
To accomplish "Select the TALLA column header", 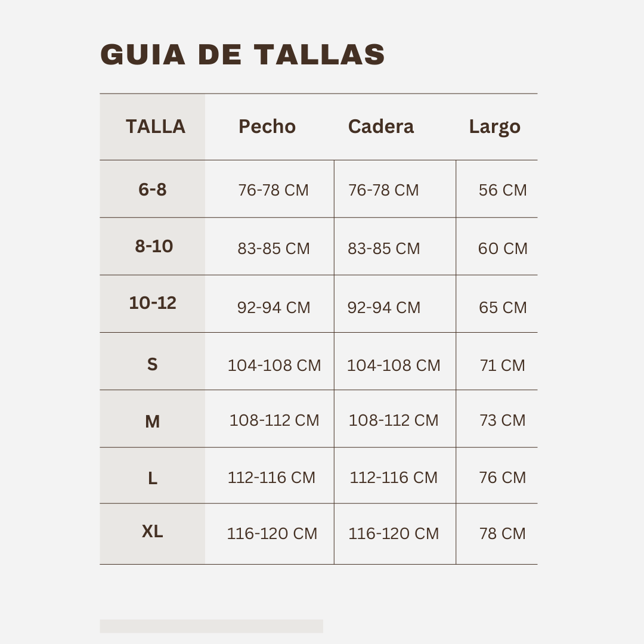I will (156, 127).
